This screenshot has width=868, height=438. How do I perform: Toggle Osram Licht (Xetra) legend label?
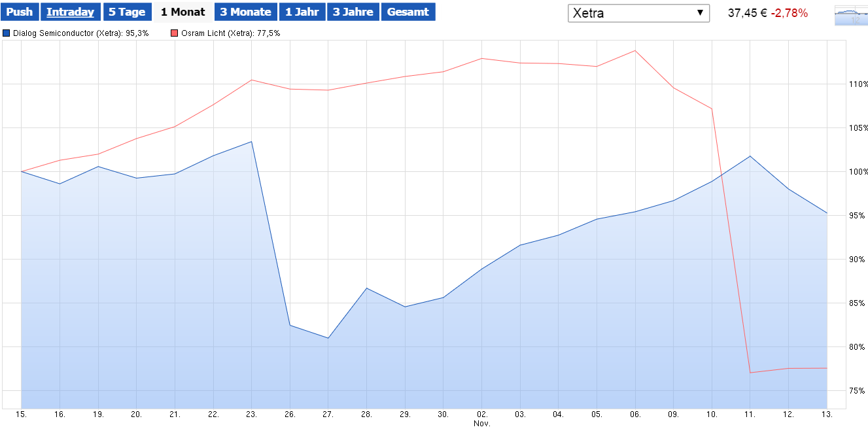(x=230, y=33)
